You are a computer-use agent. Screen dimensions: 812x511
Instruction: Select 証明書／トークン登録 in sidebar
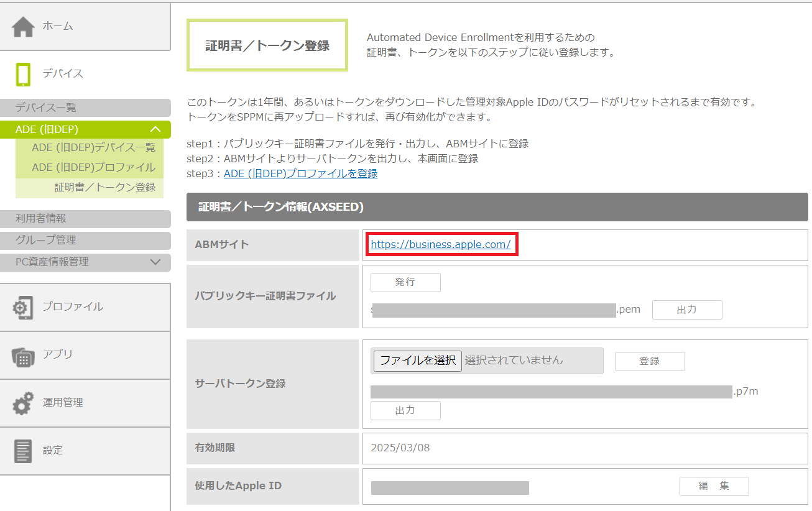[104, 187]
